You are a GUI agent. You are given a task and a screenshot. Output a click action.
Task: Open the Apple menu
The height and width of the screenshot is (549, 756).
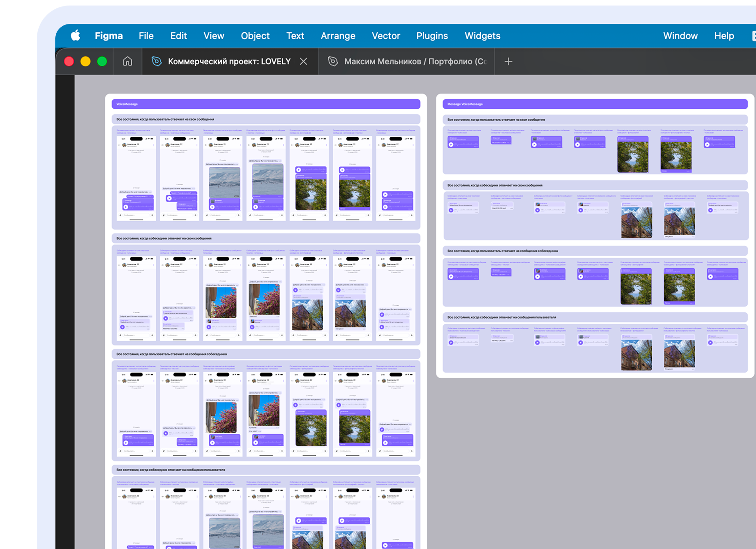click(x=76, y=36)
